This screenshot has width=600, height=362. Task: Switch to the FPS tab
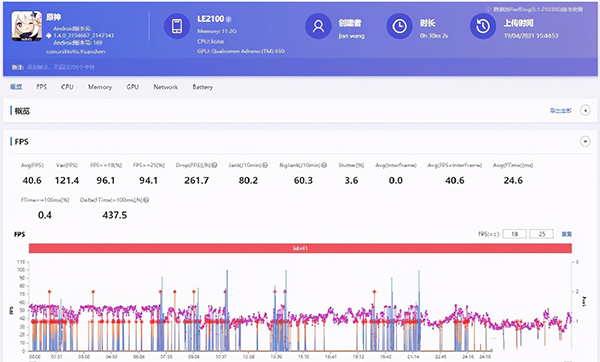(x=42, y=87)
